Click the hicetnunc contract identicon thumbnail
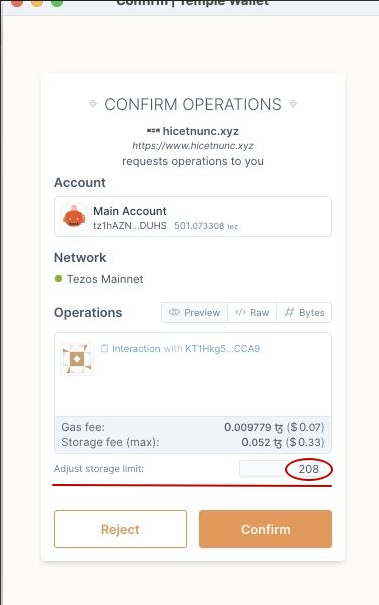Viewport: 379px width, 605px height. (x=77, y=359)
